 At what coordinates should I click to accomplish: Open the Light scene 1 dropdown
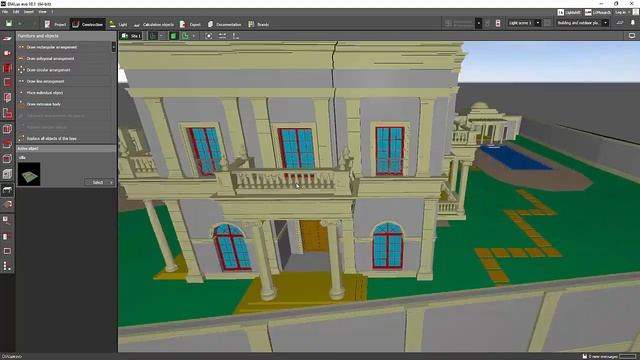click(524, 23)
